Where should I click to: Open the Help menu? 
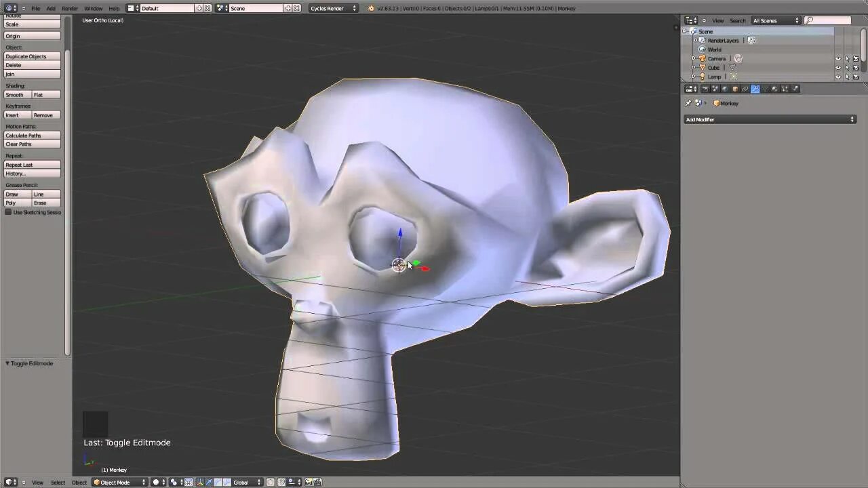(114, 8)
